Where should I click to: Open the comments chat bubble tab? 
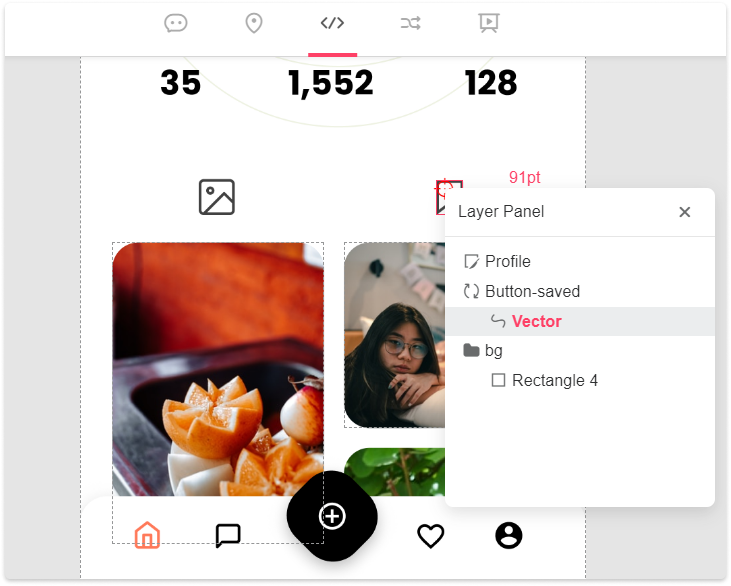pos(176,23)
